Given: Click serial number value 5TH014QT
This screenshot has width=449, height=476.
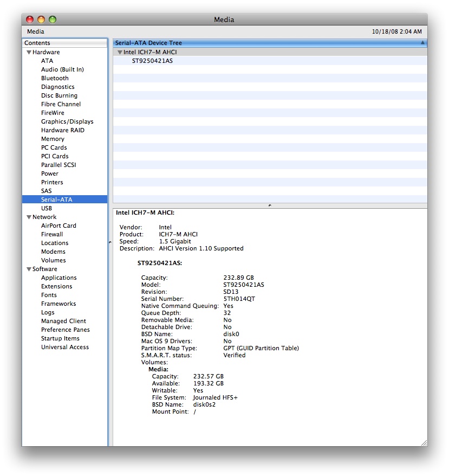Looking at the screenshot, I should click(239, 299).
